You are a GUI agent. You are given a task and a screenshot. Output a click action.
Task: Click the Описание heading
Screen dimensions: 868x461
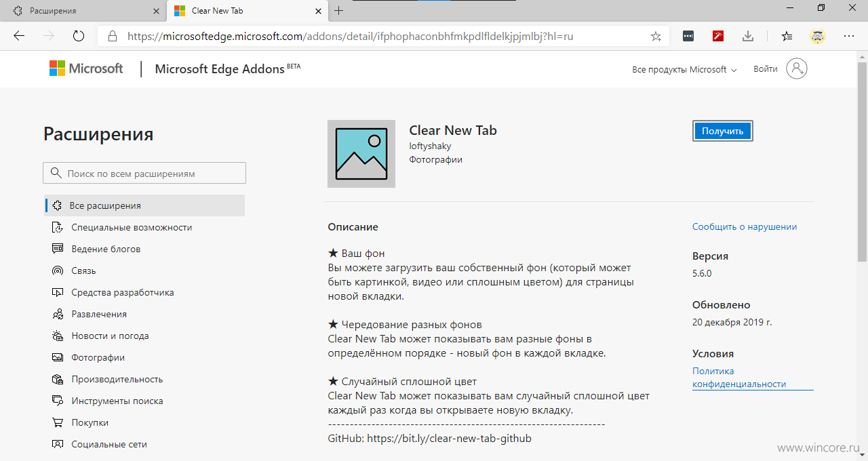[353, 227]
